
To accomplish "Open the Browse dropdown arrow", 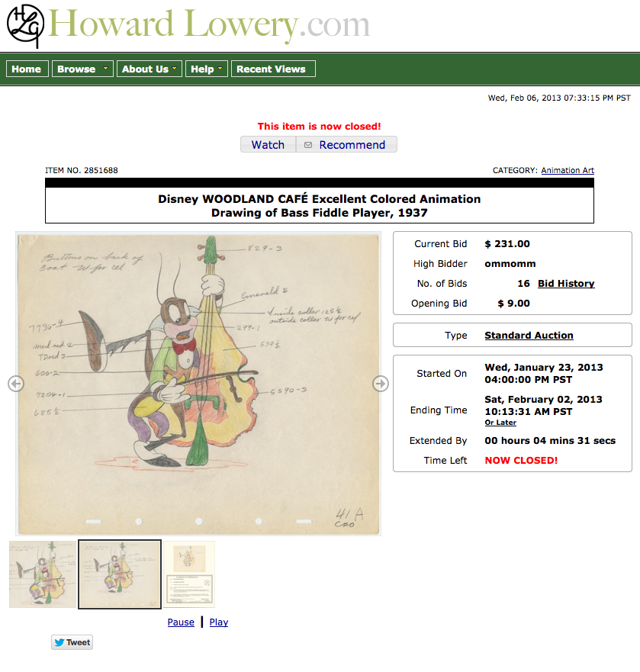I will click(x=105, y=69).
